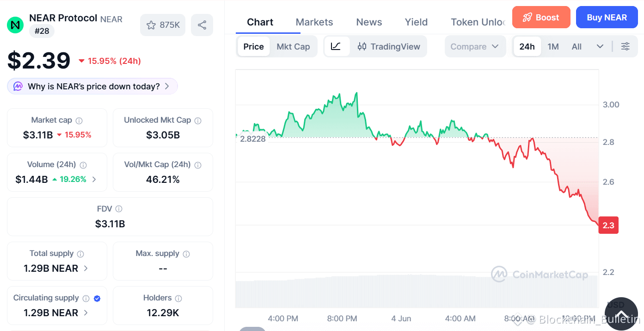Add NEAR to watchlist via star button
The width and height of the screenshot is (644, 331).
pyautogui.click(x=163, y=25)
